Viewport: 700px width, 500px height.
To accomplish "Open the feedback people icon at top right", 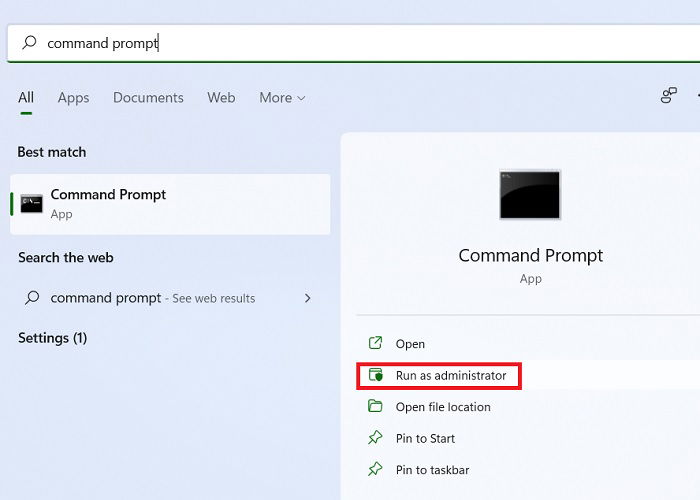I will click(x=668, y=96).
